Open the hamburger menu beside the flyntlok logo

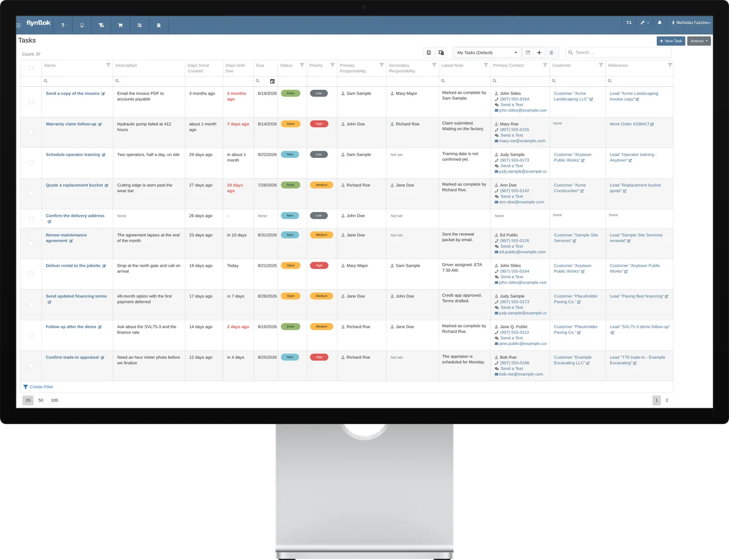tap(18, 26)
